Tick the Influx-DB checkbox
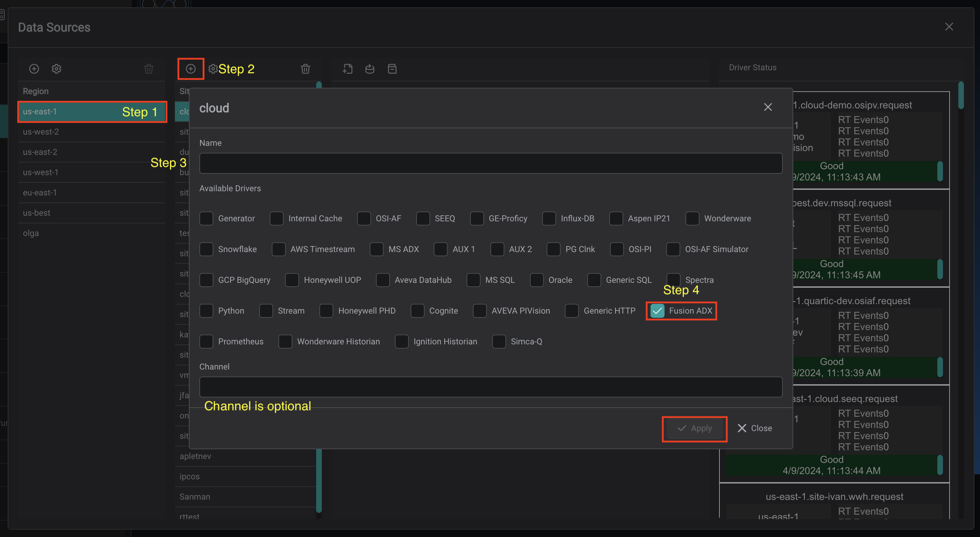Screen dimensions: 980x537 click(549, 219)
